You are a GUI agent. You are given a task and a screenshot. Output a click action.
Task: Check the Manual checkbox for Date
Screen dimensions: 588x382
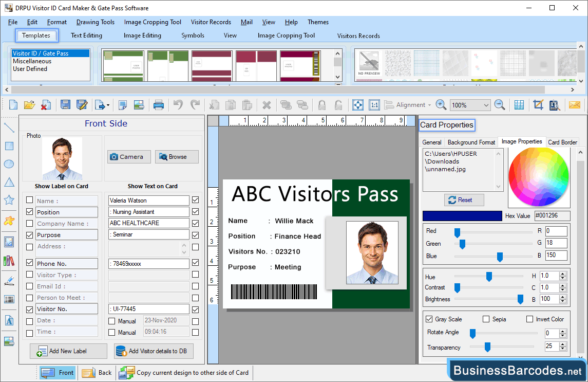click(112, 321)
